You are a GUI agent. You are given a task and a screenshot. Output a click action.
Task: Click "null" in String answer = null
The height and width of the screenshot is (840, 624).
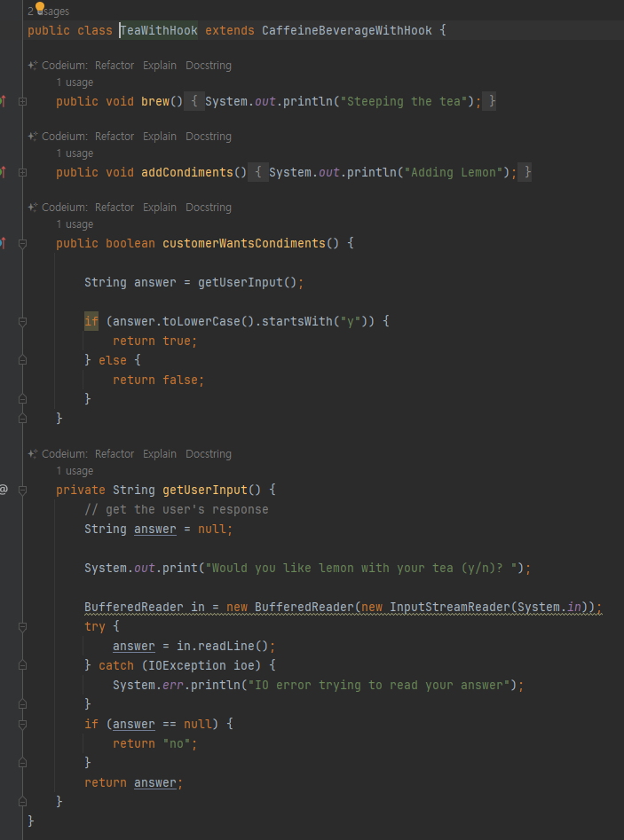(x=212, y=529)
